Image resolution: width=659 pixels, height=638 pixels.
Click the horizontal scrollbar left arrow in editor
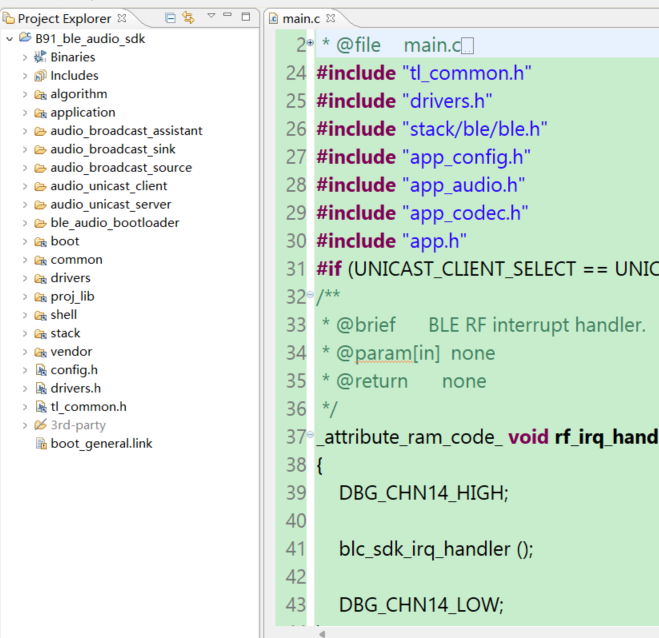pyautogui.click(x=321, y=632)
